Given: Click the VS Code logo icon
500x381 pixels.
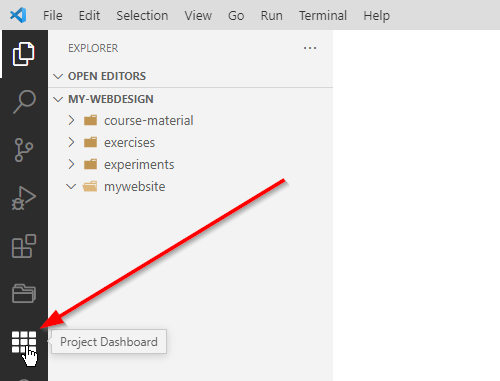Looking at the screenshot, I should (18, 15).
